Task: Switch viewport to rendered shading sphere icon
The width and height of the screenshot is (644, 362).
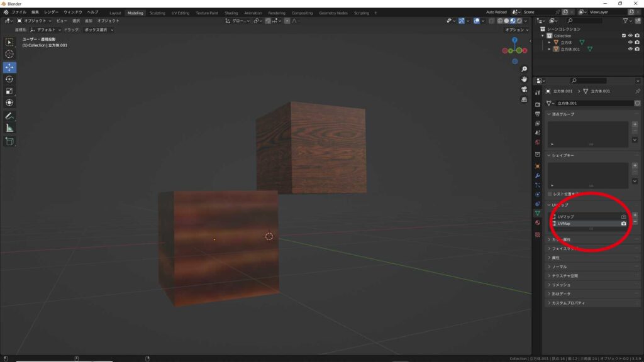Action: (518, 21)
